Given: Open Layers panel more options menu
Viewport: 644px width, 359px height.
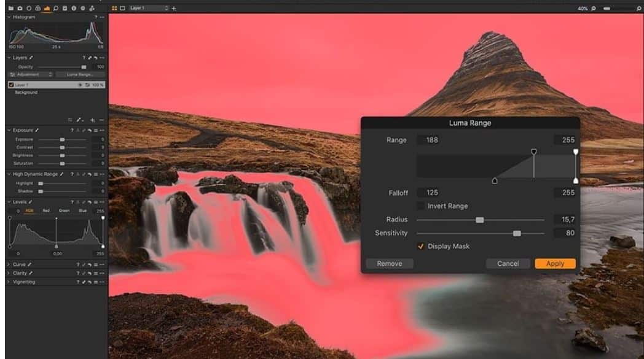Looking at the screenshot, I should (x=102, y=58).
